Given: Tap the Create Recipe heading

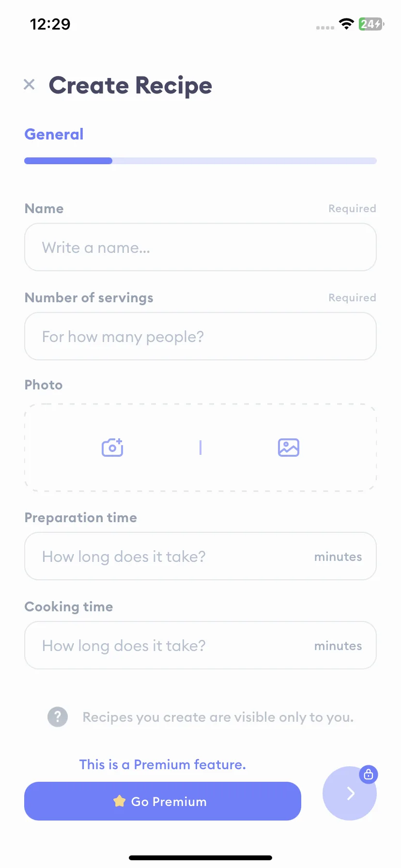Looking at the screenshot, I should pyautogui.click(x=130, y=85).
